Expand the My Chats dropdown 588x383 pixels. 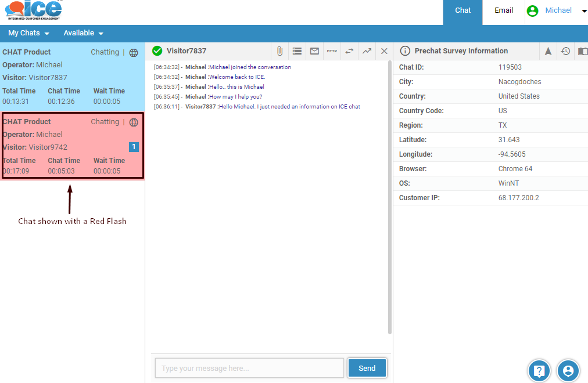click(28, 33)
